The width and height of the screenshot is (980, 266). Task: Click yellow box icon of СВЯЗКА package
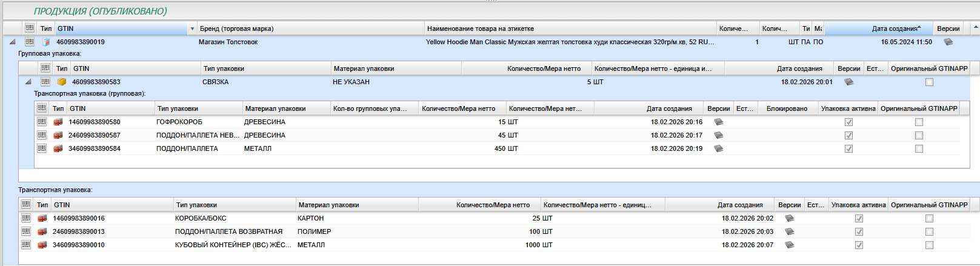(62, 82)
